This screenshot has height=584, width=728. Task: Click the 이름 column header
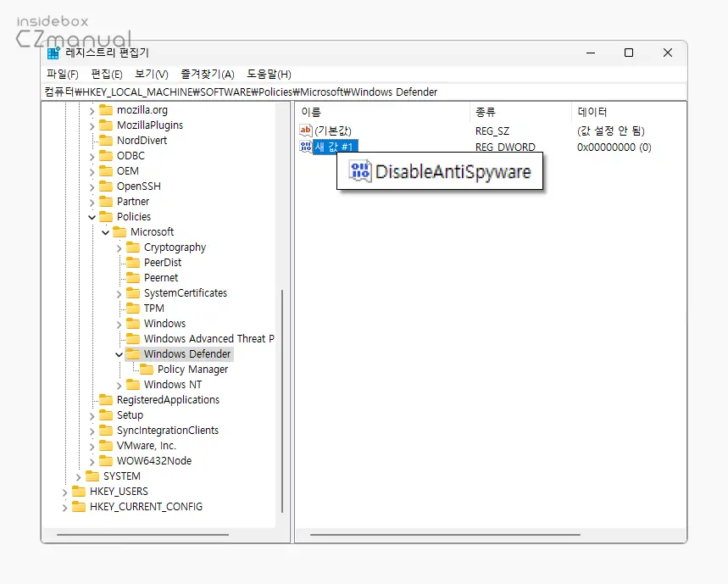coord(382,112)
